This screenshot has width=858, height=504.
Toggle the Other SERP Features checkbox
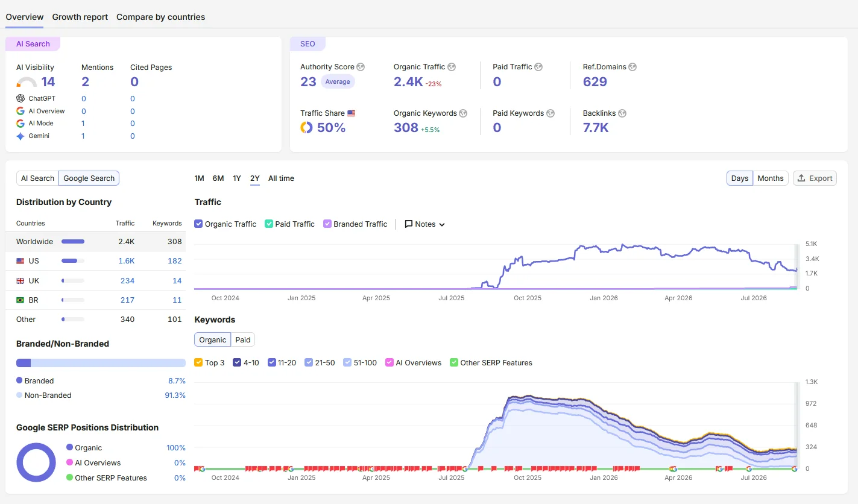click(x=454, y=363)
